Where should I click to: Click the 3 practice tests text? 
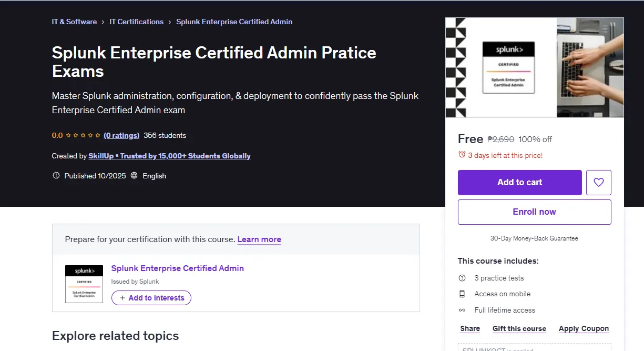click(499, 278)
